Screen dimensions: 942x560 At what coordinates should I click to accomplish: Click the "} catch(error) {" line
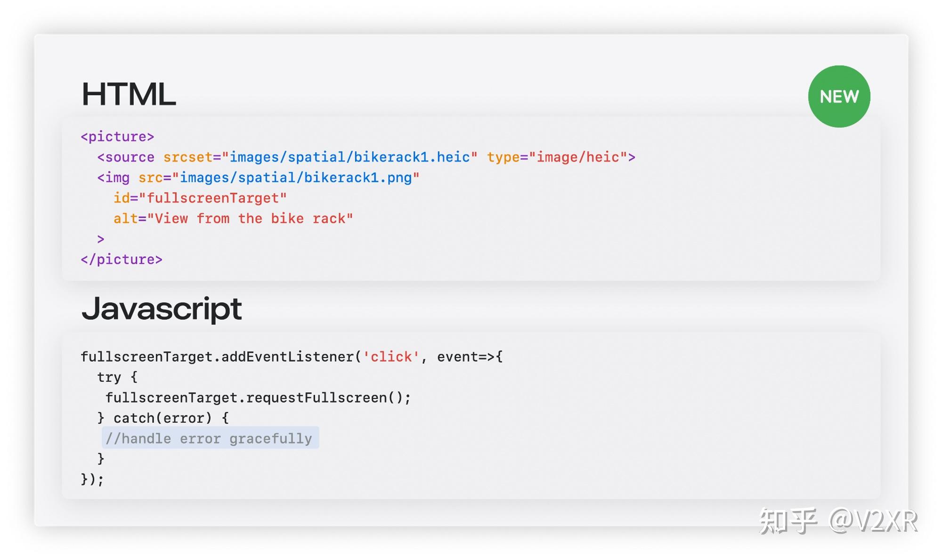click(x=163, y=418)
